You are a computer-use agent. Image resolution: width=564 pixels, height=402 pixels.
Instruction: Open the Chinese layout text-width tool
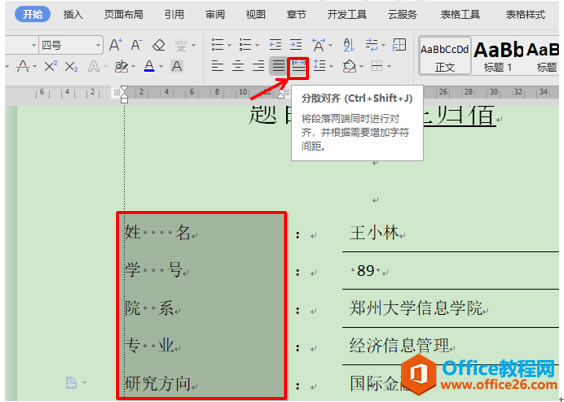pyautogui.click(x=318, y=45)
